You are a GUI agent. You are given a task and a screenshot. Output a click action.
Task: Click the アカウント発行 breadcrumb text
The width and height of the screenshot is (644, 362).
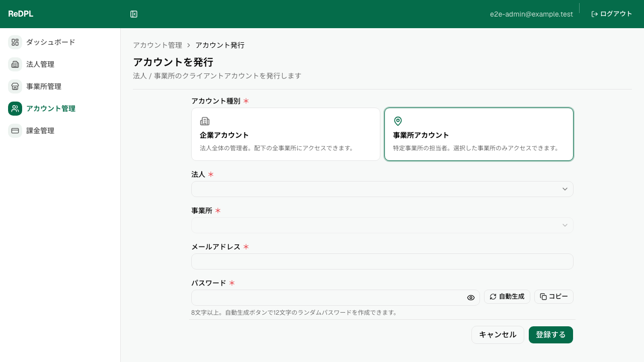pyautogui.click(x=220, y=45)
